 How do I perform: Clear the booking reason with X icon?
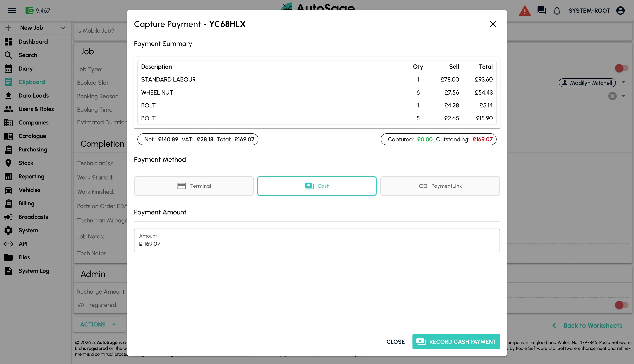coord(613,96)
